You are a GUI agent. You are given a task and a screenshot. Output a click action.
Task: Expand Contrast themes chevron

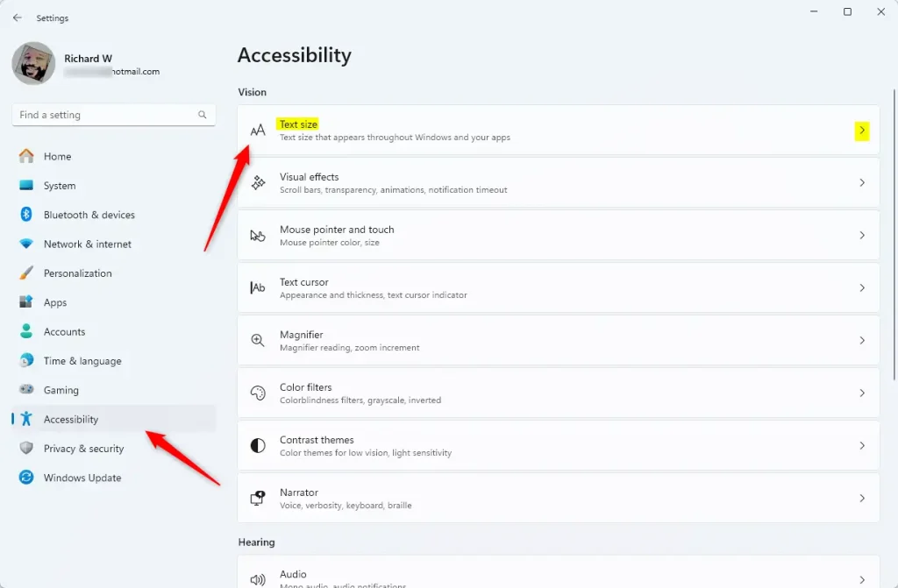[x=862, y=445]
